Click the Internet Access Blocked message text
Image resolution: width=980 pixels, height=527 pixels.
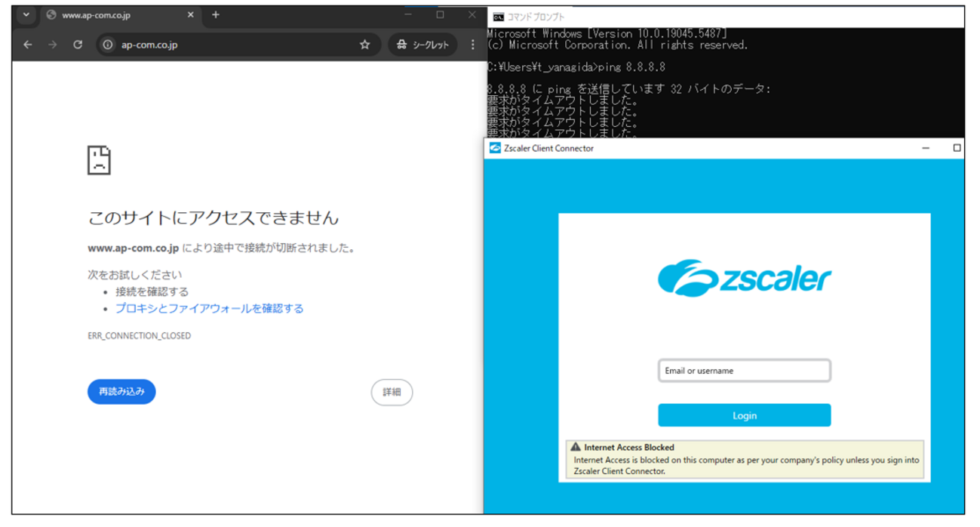[x=747, y=465]
